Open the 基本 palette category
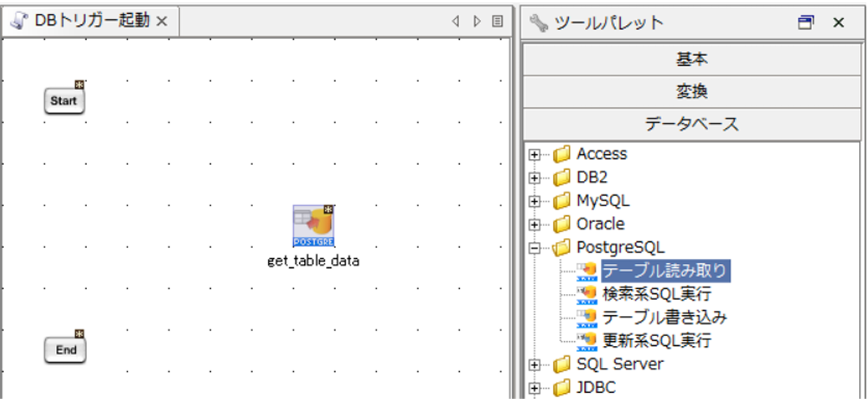The width and height of the screenshot is (868, 406). click(x=691, y=59)
